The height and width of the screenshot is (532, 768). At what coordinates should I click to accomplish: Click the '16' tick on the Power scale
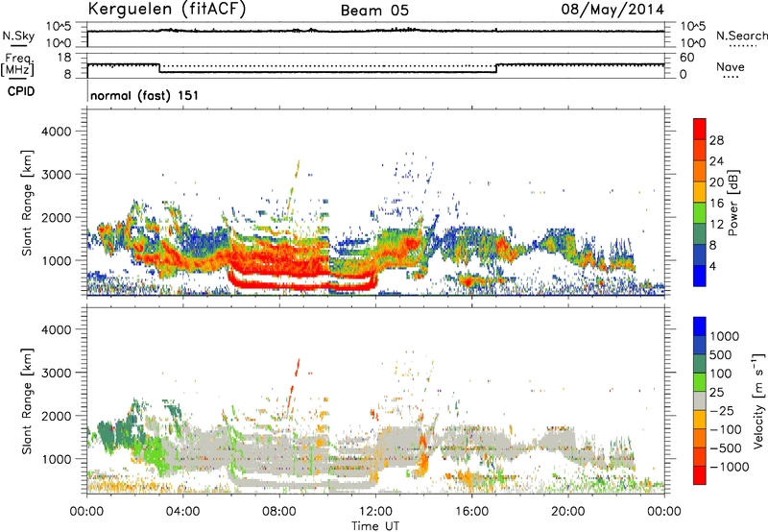[x=716, y=204]
